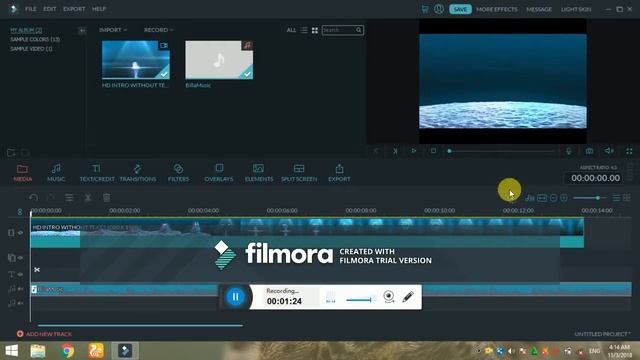Open the MUSIC tab

click(x=56, y=173)
